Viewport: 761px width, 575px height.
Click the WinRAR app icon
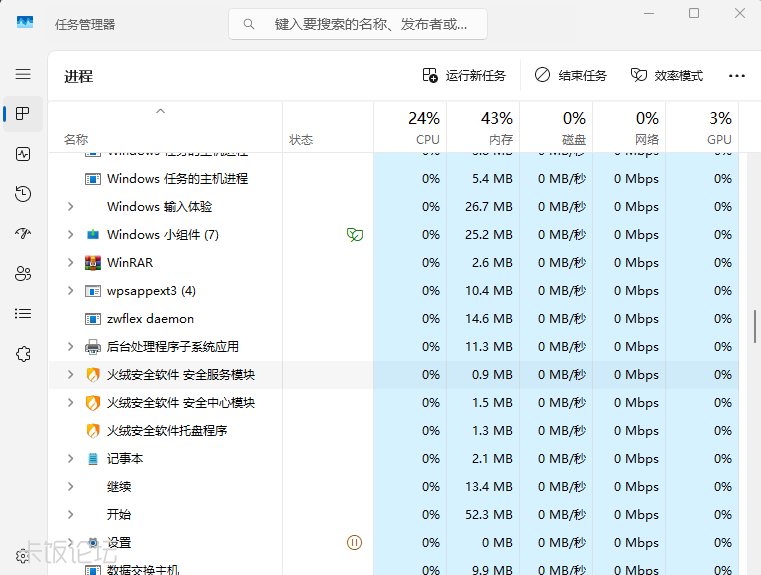point(93,263)
